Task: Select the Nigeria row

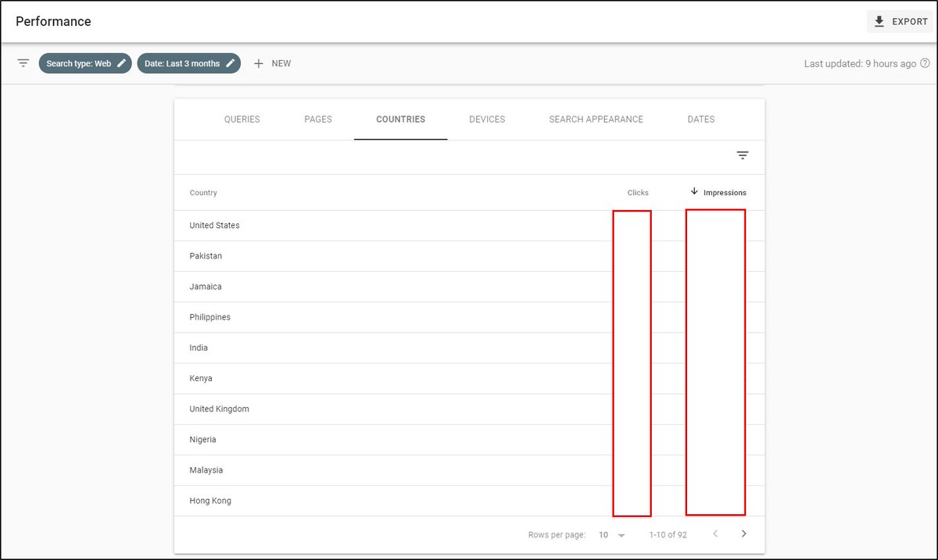Action: (x=469, y=439)
